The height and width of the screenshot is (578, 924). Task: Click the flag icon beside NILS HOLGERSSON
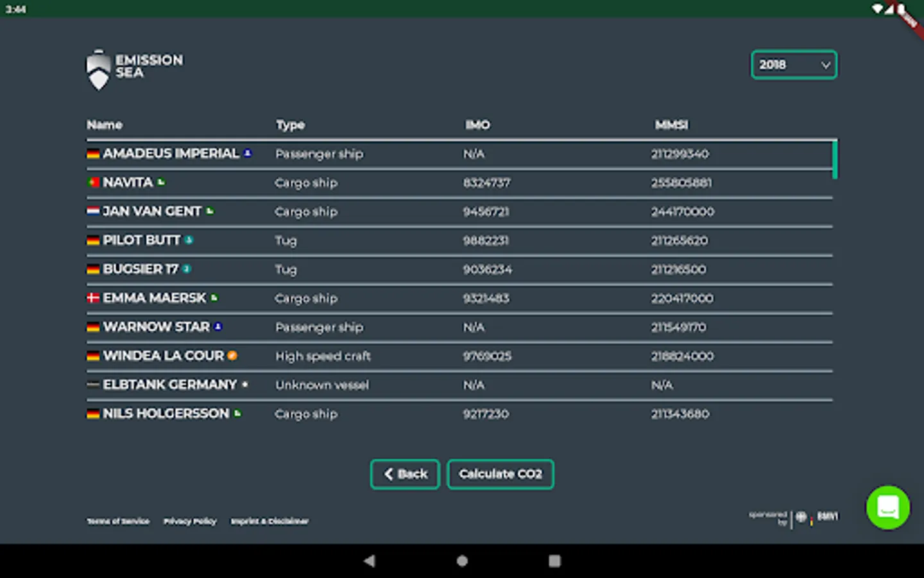tap(93, 414)
